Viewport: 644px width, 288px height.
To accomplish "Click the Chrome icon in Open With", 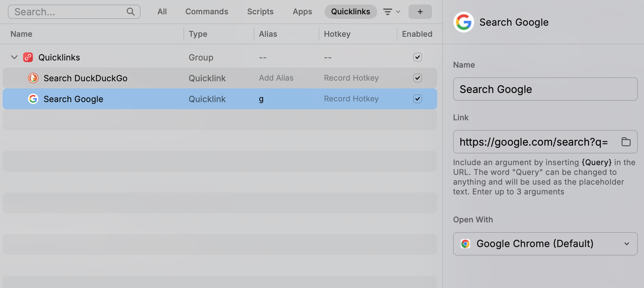I will (x=465, y=244).
